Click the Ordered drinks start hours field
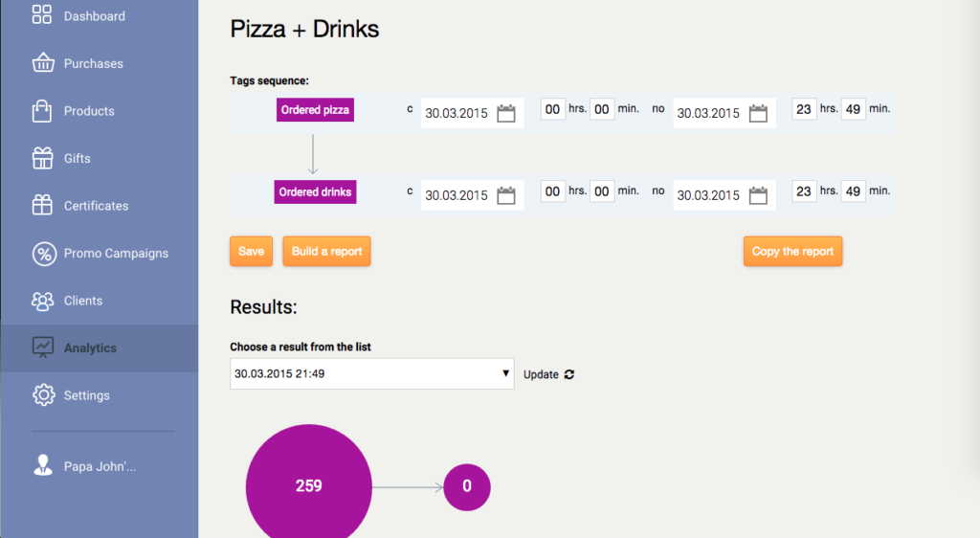 (x=552, y=191)
